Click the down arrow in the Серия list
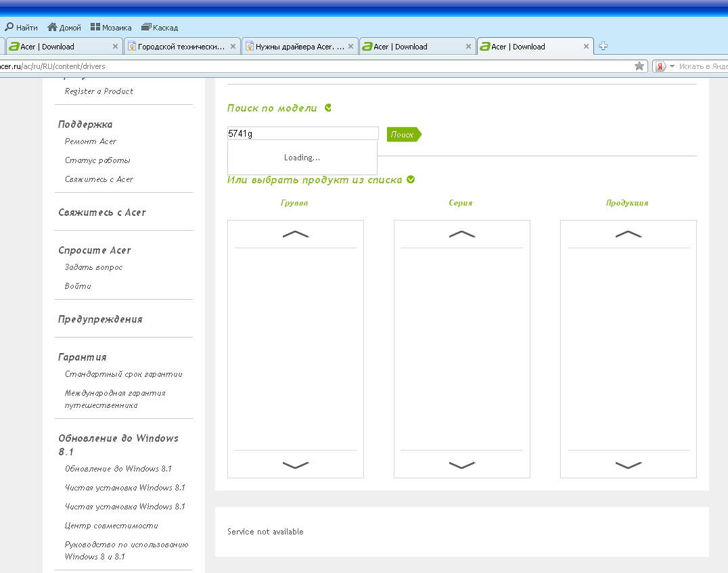The width and height of the screenshot is (728, 573). [x=462, y=465]
